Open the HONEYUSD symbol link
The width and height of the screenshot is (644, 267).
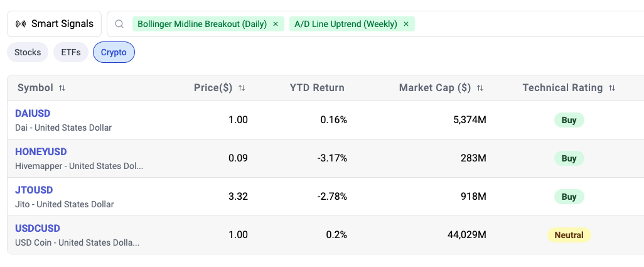41,152
